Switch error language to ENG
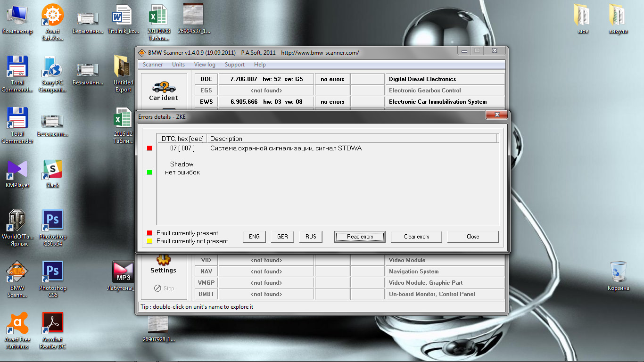644x362 pixels. [x=254, y=237]
